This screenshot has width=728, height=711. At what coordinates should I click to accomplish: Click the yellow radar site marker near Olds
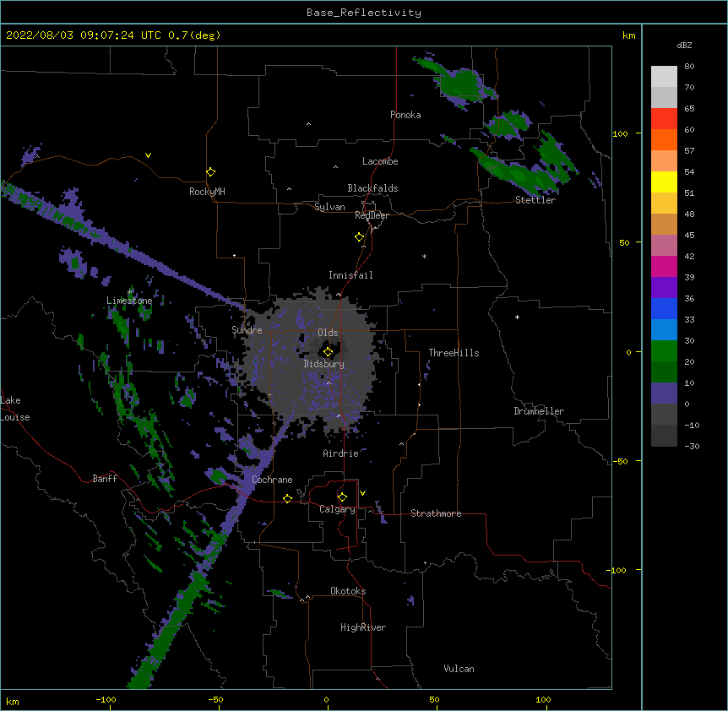tap(328, 352)
